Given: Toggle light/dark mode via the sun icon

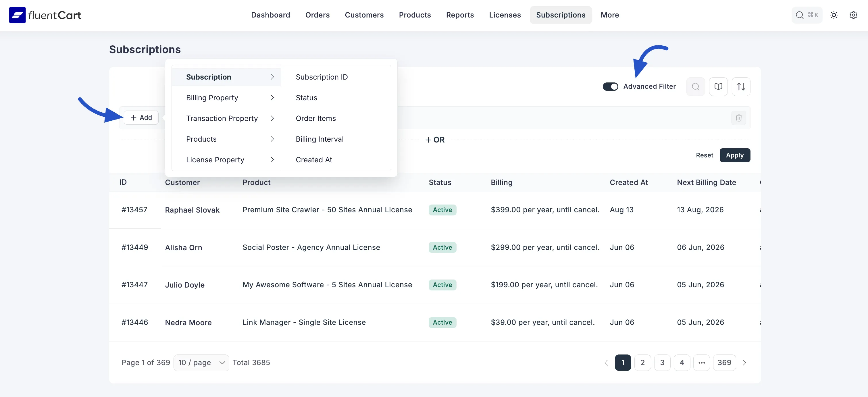Looking at the screenshot, I should point(834,15).
